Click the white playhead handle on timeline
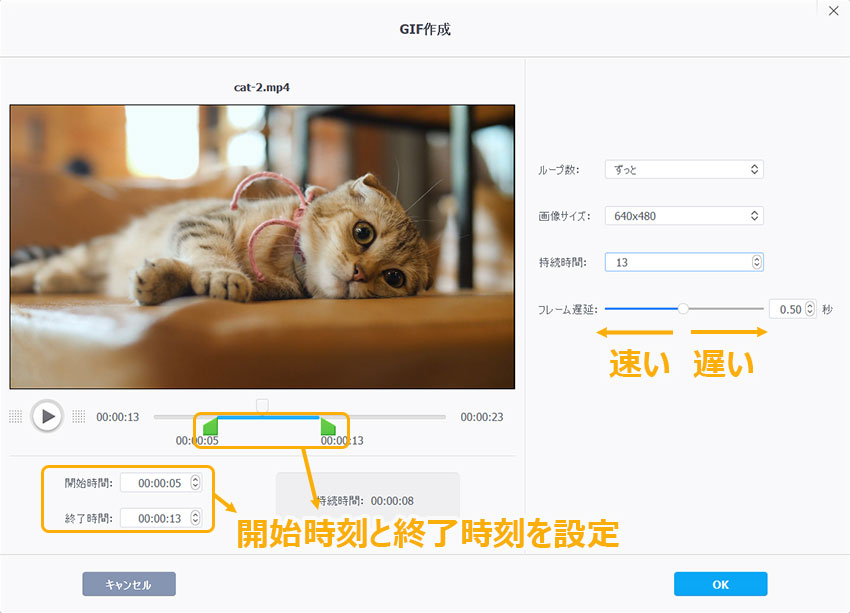 (x=262, y=405)
